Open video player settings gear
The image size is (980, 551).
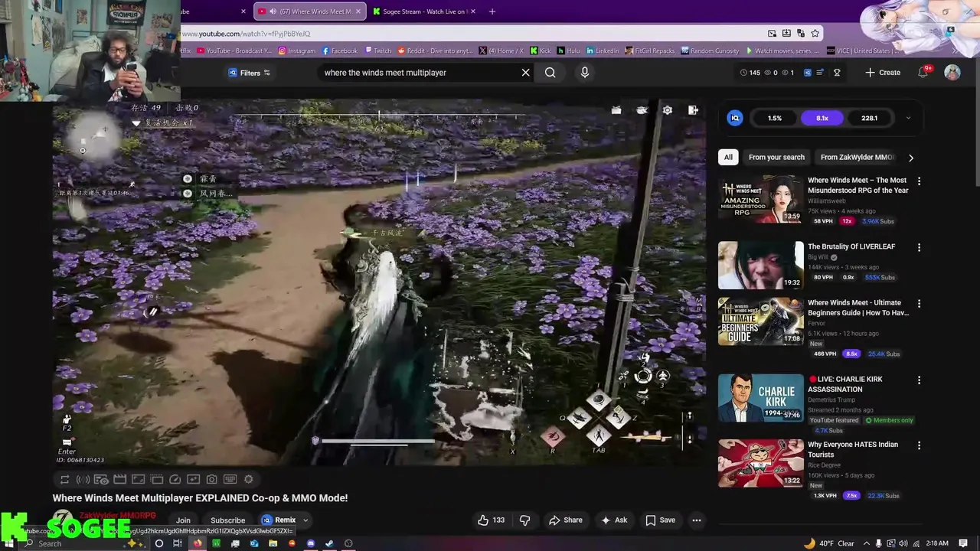(x=668, y=110)
